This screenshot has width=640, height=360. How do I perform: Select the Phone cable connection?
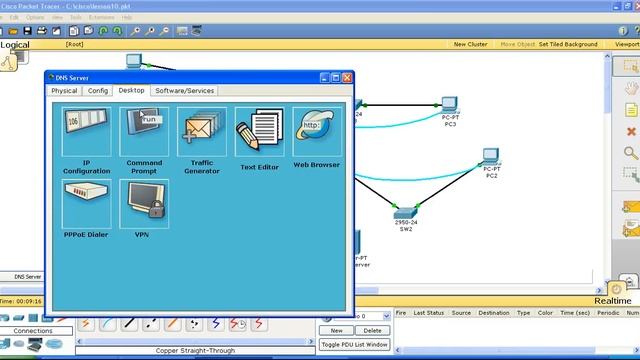pyautogui.click(x=194, y=324)
